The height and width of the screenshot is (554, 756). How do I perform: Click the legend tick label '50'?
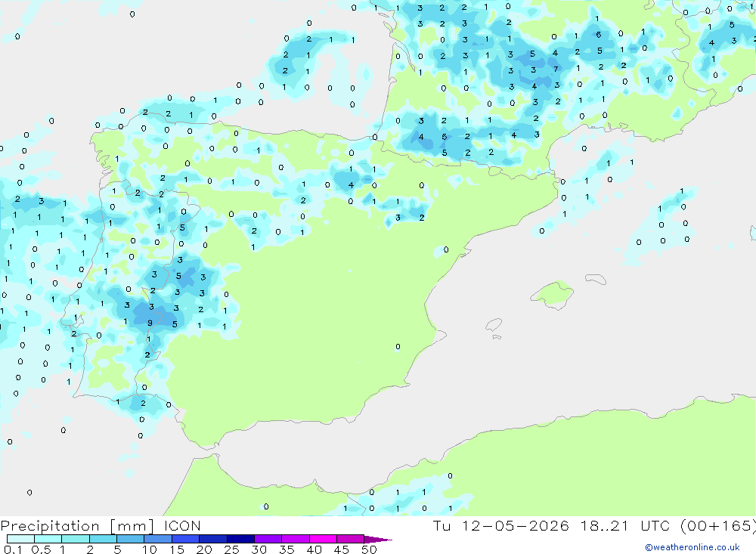370,549
